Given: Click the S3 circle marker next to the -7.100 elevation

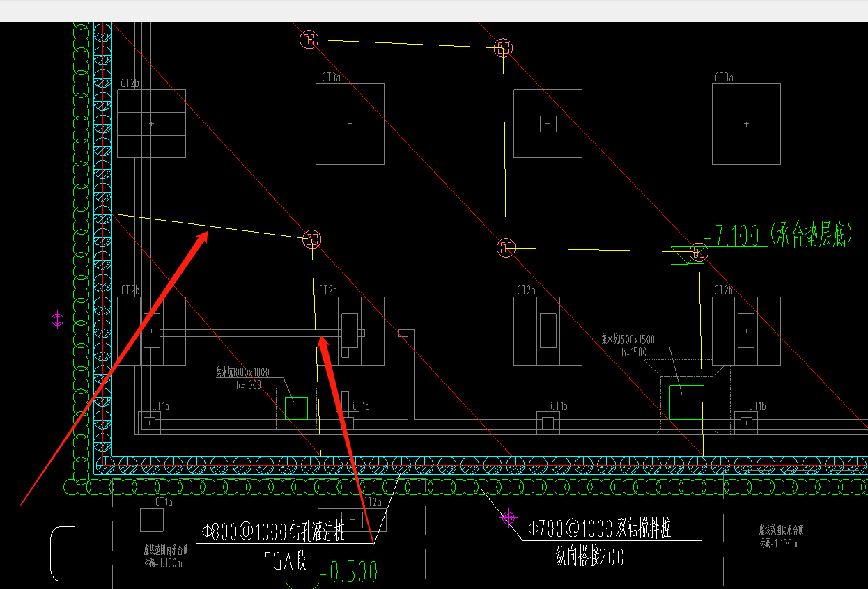Looking at the screenshot, I should coord(699,253).
